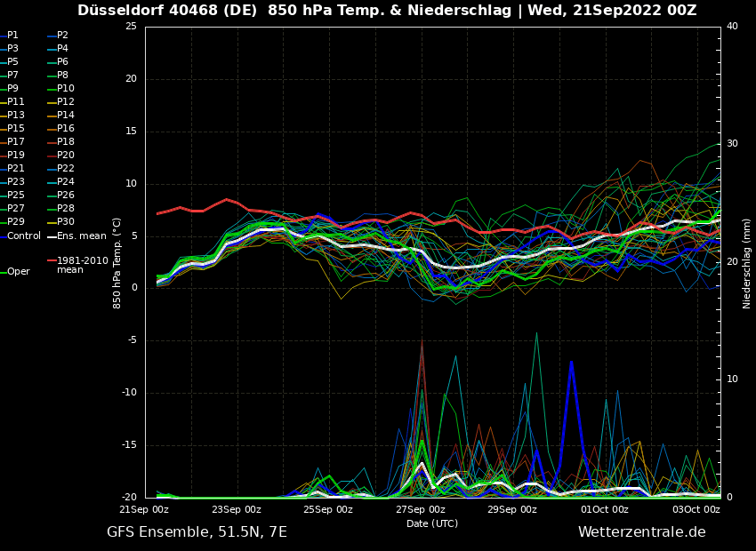The height and width of the screenshot is (551, 756).
Task: Select the P30 legend entry
Action: pyautogui.click(x=66, y=222)
